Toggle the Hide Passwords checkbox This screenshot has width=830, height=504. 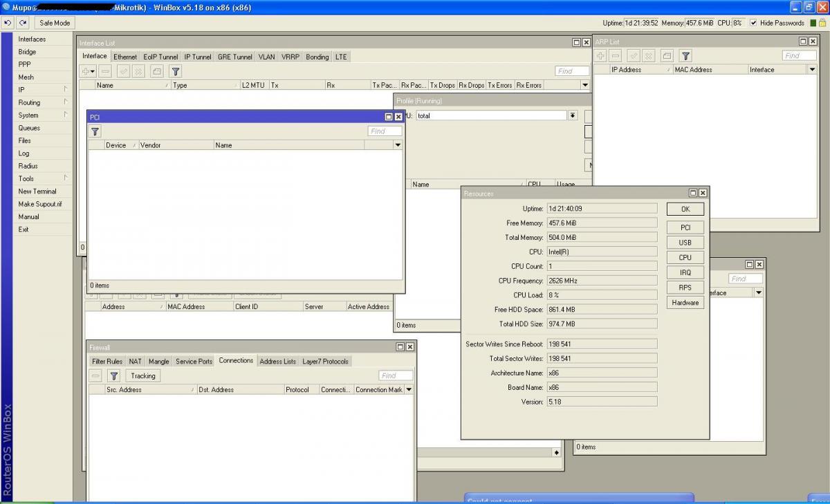point(753,23)
